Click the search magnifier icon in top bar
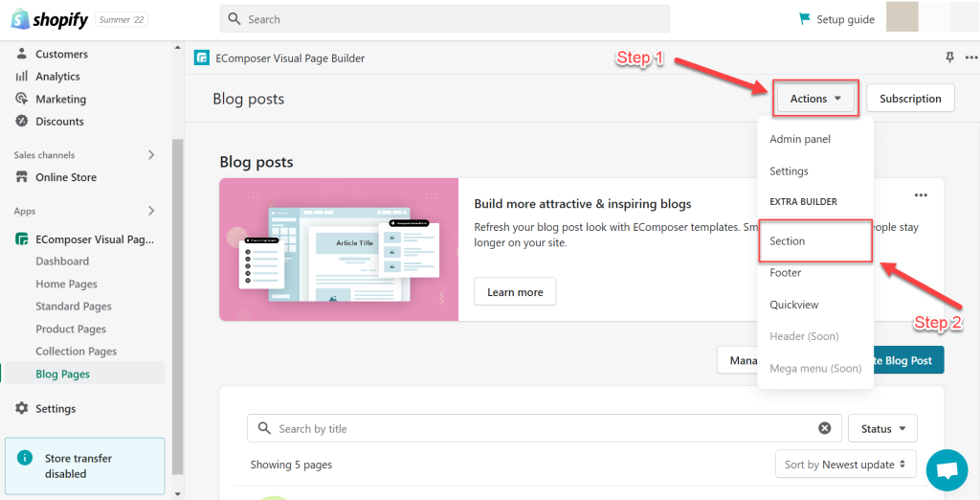 coord(234,19)
